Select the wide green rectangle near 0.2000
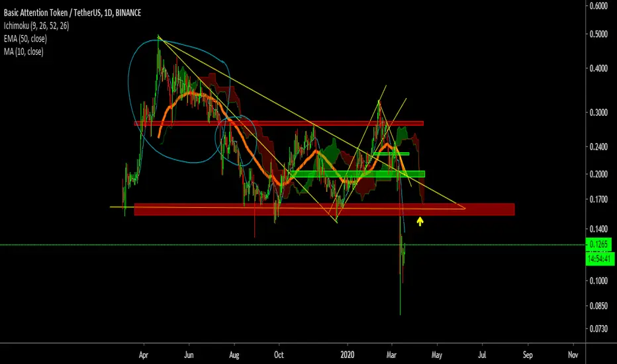Image resolution: width=617 pixels, height=364 pixels. (x=357, y=174)
